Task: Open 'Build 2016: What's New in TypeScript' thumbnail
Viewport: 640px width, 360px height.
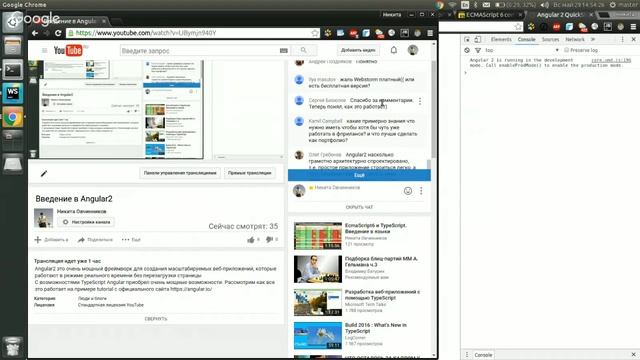Action: click(x=318, y=336)
